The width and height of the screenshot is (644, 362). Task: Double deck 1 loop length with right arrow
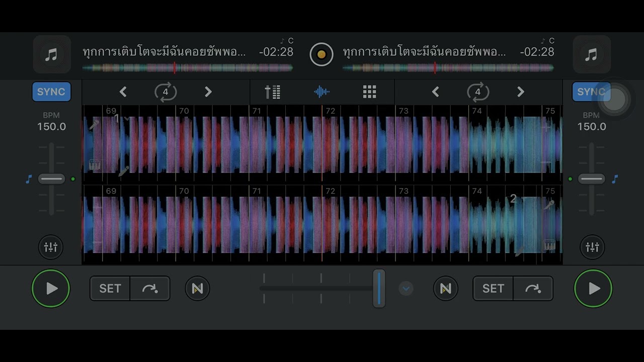[208, 92]
